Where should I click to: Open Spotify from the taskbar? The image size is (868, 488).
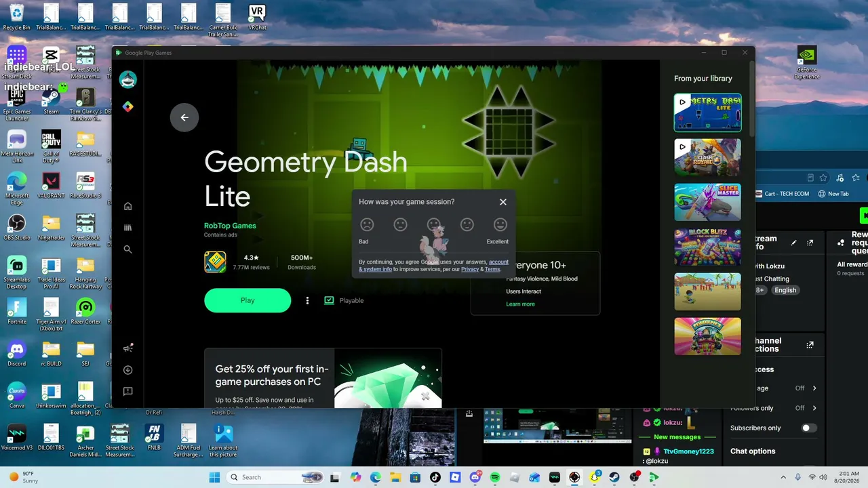(495, 477)
